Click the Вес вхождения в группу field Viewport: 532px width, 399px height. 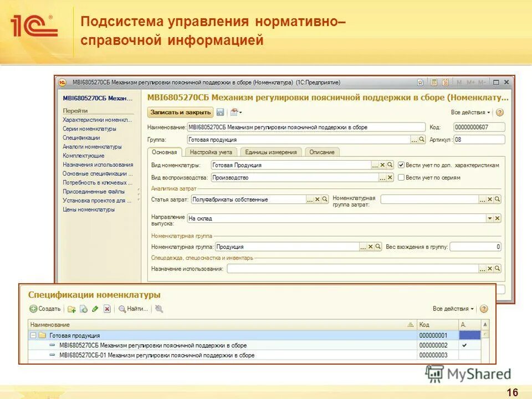pyautogui.click(x=475, y=247)
